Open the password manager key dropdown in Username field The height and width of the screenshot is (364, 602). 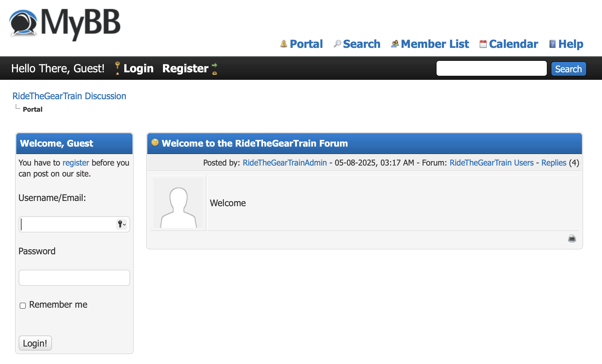click(x=122, y=224)
